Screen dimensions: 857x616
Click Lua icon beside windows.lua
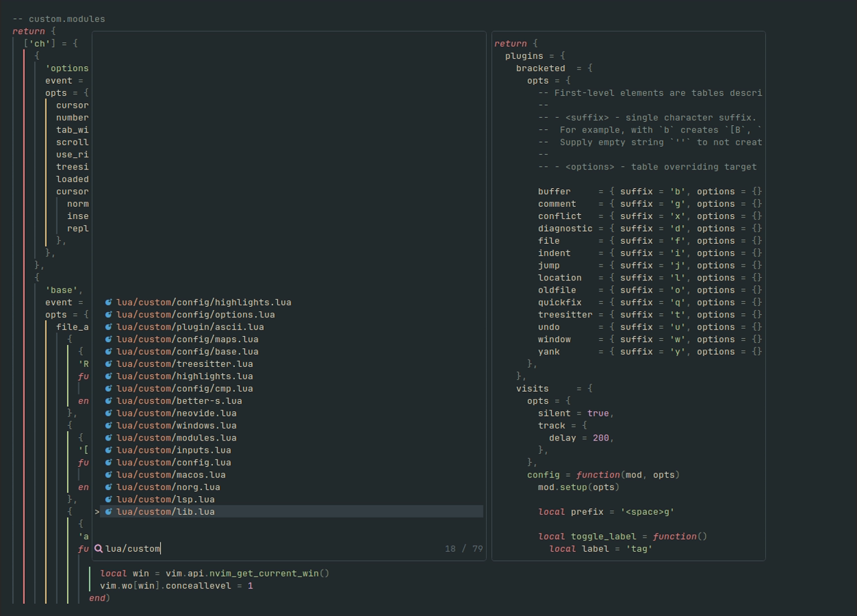tap(108, 425)
